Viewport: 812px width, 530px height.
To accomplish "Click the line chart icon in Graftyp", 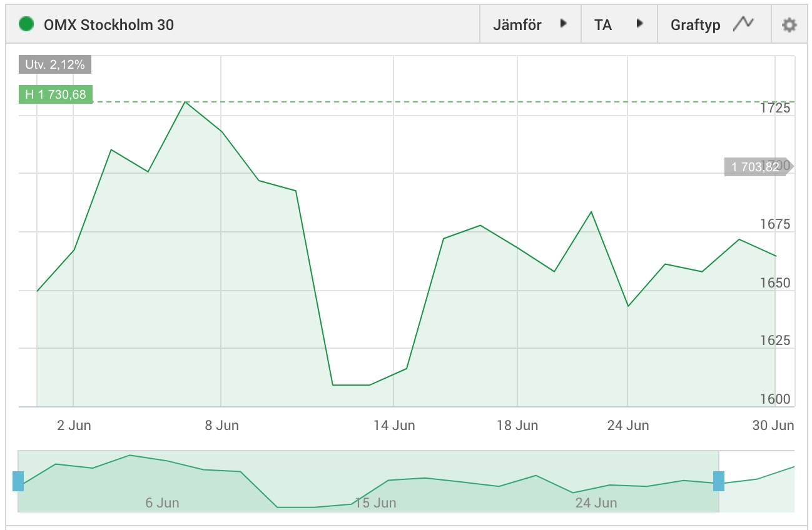I will point(744,24).
